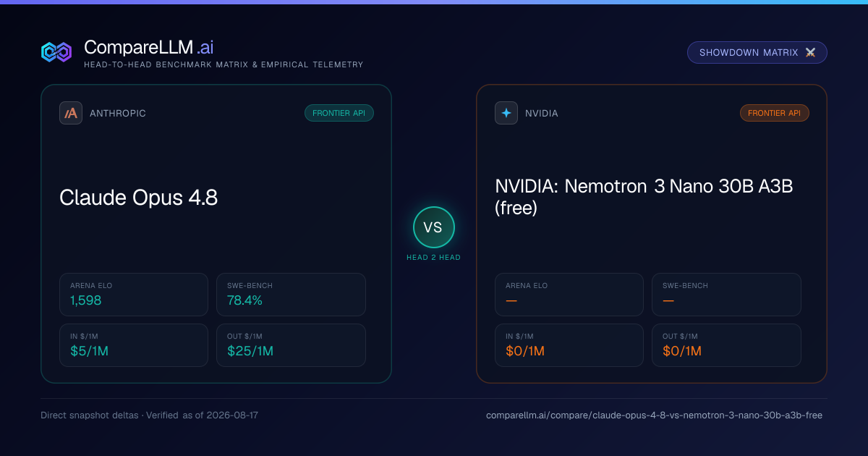Click the NVIDIA sparkle star icon
Image resolution: width=868 pixels, height=456 pixels.
click(506, 113)
